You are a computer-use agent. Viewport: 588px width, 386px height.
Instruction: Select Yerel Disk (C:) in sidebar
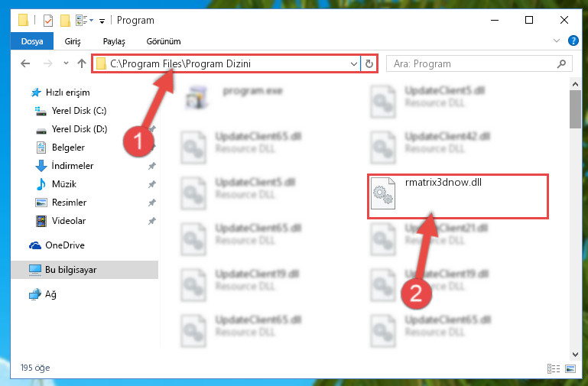(79, 111)
